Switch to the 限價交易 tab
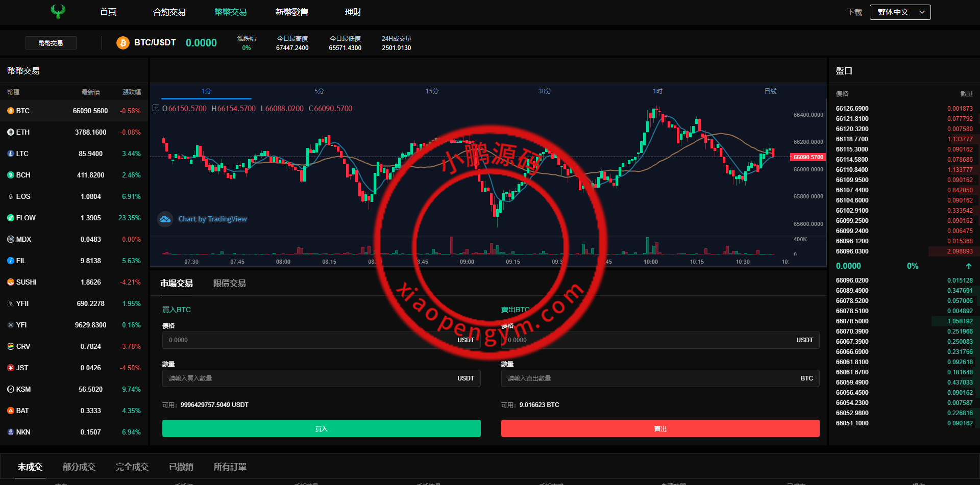Image resolution: width=980 pixels, height=485 pixels. [229, 284]
